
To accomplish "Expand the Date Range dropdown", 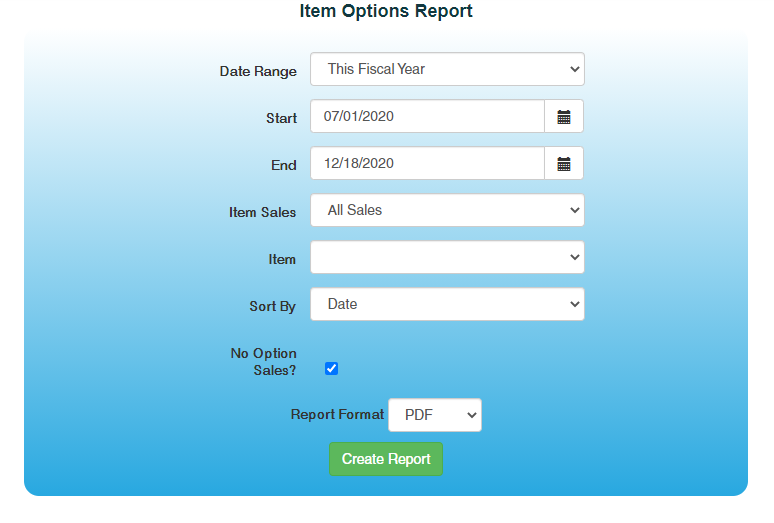I will [447, 70].
